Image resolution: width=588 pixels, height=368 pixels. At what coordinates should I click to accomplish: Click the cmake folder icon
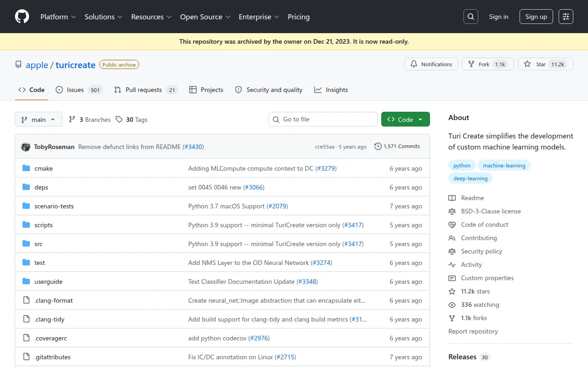coord(26,168)
